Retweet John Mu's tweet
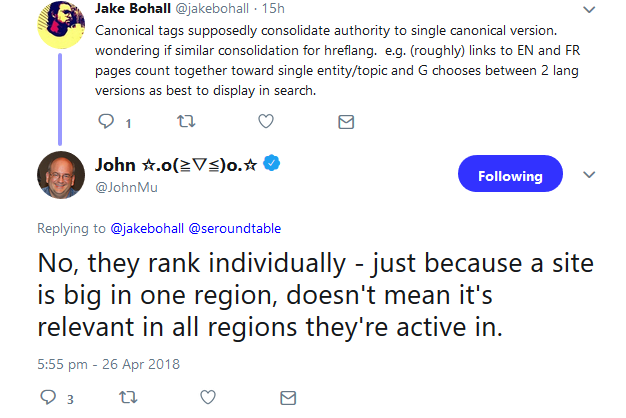The height and width of the screenshot is (418, 626). [x=126, y=398]
